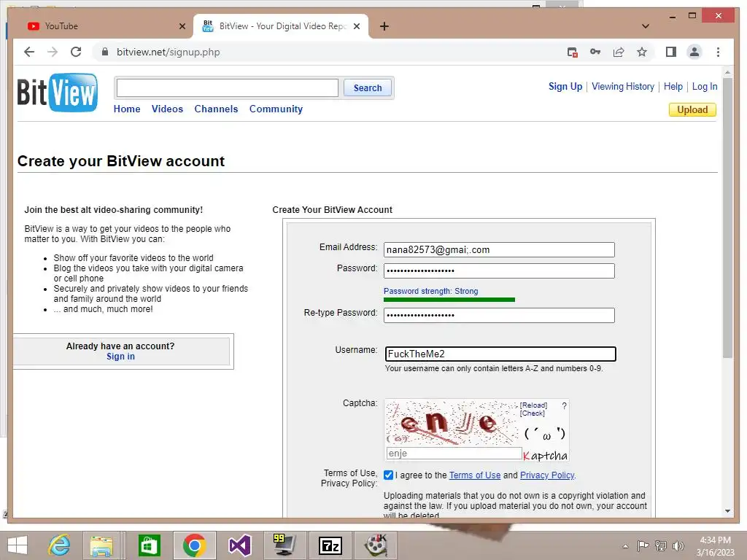Open the monitor app with 99 badge

[285, 545]
